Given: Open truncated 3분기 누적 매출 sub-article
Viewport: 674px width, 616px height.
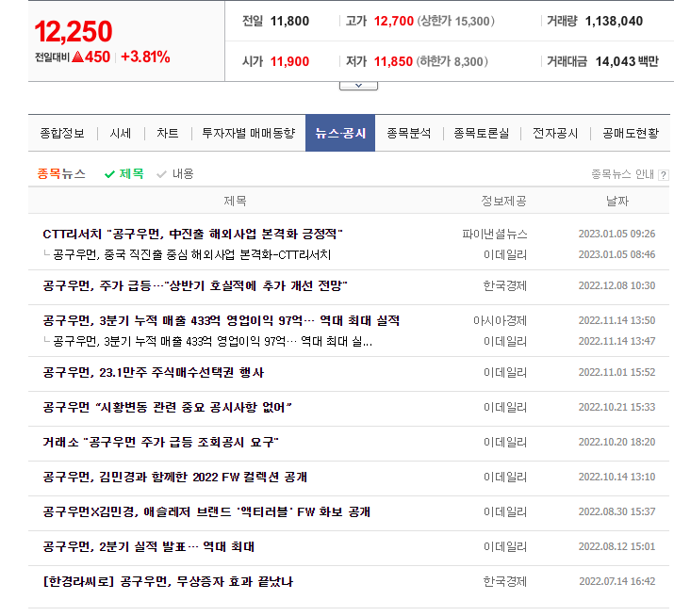Looking at the screenshot, I should click(x=212, y=342).
